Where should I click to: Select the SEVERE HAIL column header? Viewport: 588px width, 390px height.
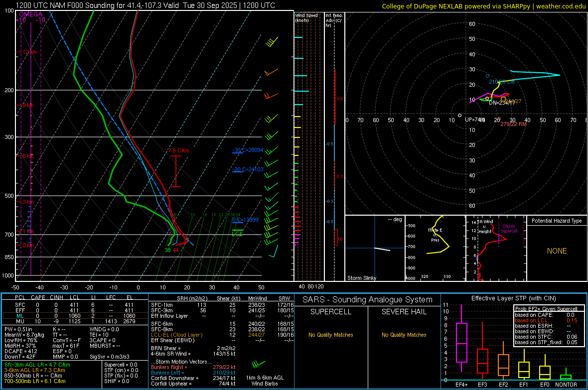point(404,312)
